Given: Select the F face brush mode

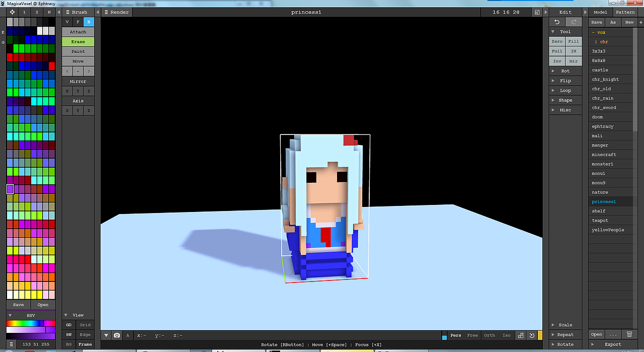Looking at the screenshot, I should tap(77, 22).
